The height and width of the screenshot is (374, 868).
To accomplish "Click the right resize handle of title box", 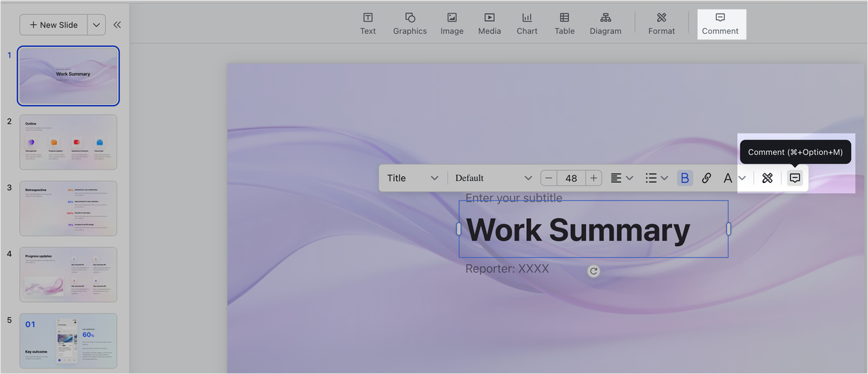I will point(729,229).
